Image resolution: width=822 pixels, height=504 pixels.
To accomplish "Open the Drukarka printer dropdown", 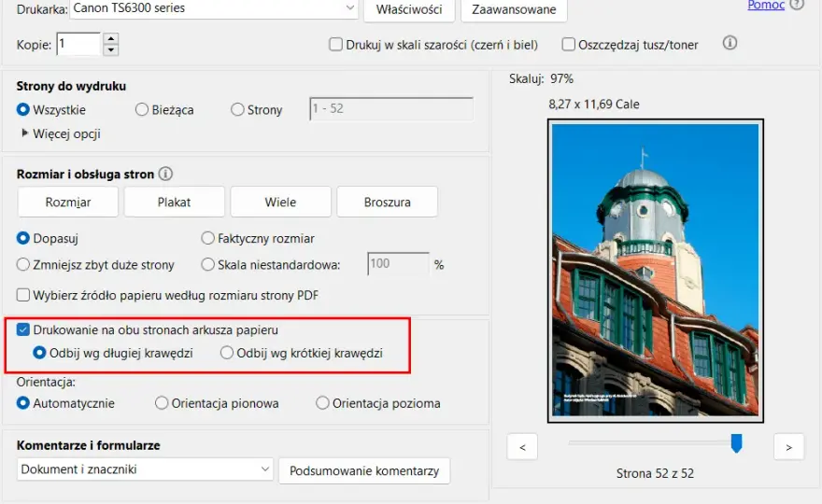I will tap(214, 8).
